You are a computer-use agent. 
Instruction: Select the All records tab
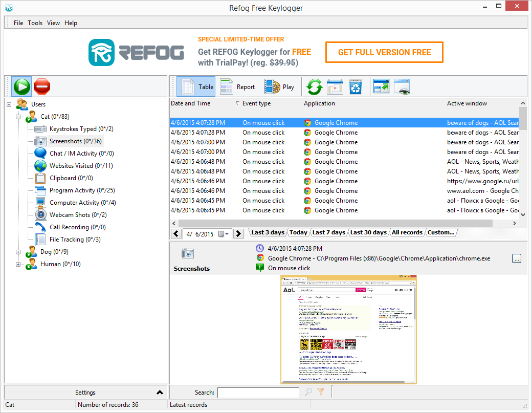tap(407, 232)
